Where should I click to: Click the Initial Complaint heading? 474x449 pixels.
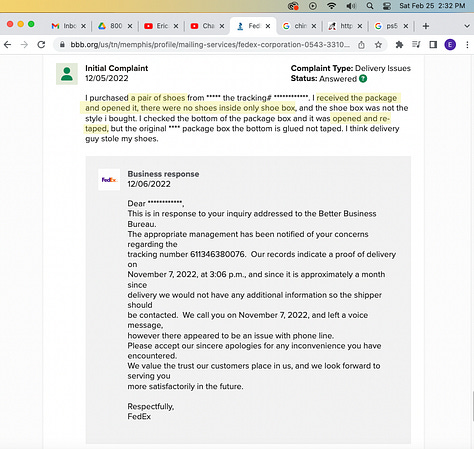(x=116, y=68)
